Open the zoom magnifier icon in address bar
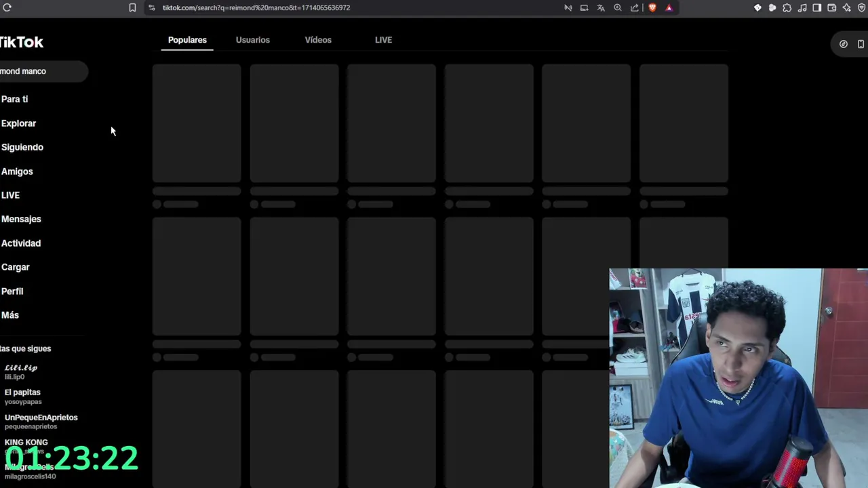 pyautogui.click(x=618, y=7)
